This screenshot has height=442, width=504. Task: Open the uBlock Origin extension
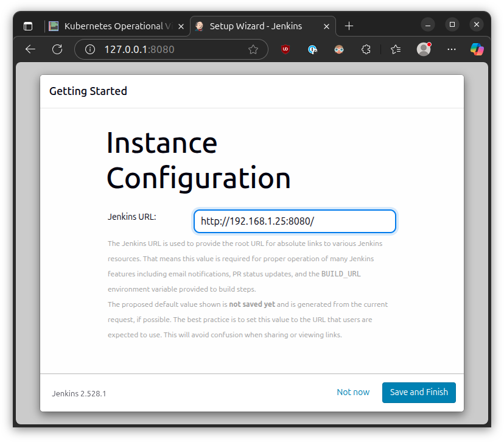point(285,49)
